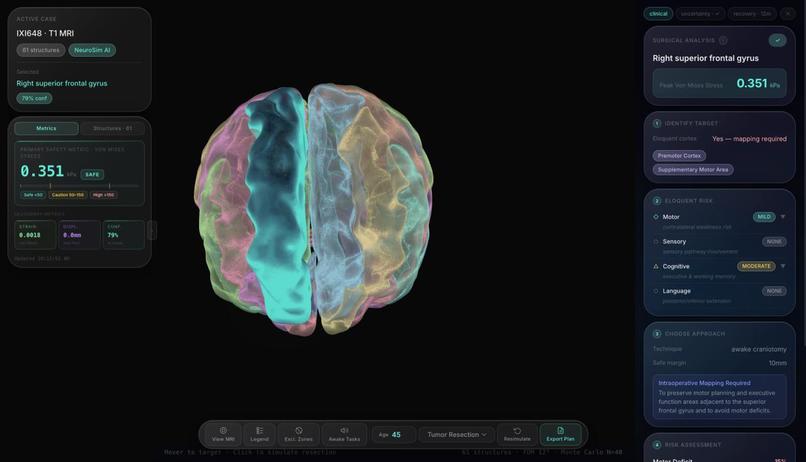Open Awake Tasks
The width and height of the screenshot is (806, 462).
coord(344,434)
